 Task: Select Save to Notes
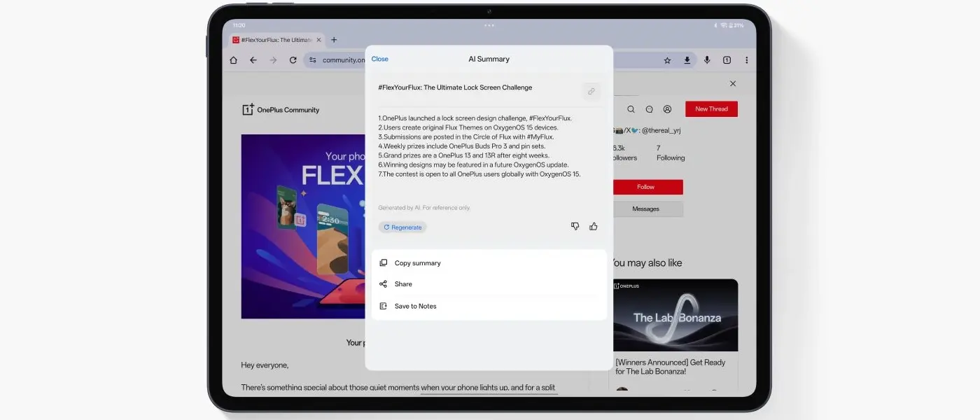489,306
